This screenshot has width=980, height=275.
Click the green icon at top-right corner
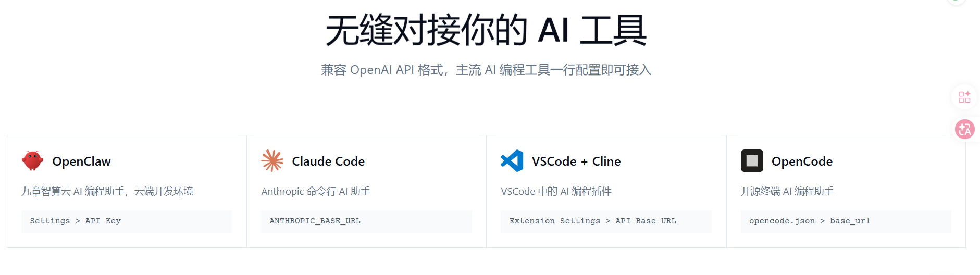[957, 2]
